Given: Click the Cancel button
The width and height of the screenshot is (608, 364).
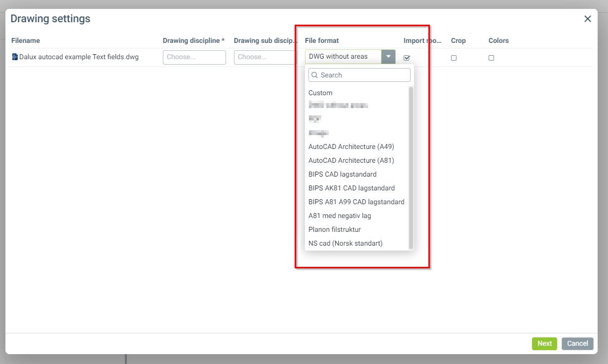Looking at the screenshot, I should tap(577, 344).
